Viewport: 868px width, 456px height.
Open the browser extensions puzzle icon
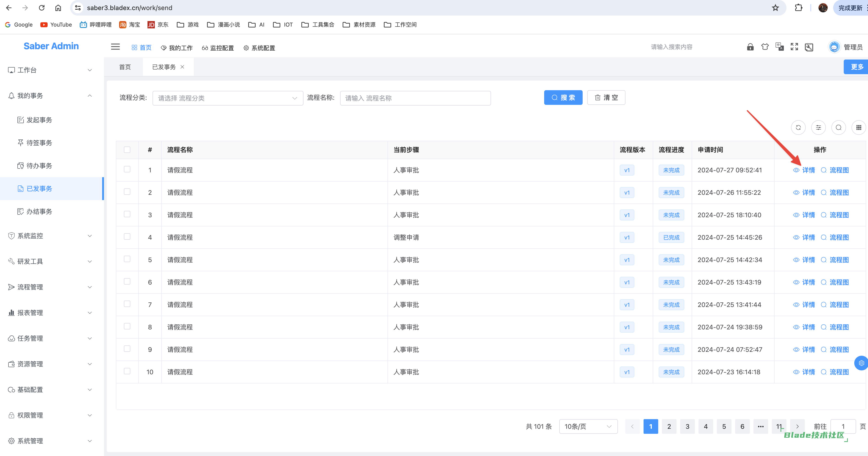pos(798,8)
